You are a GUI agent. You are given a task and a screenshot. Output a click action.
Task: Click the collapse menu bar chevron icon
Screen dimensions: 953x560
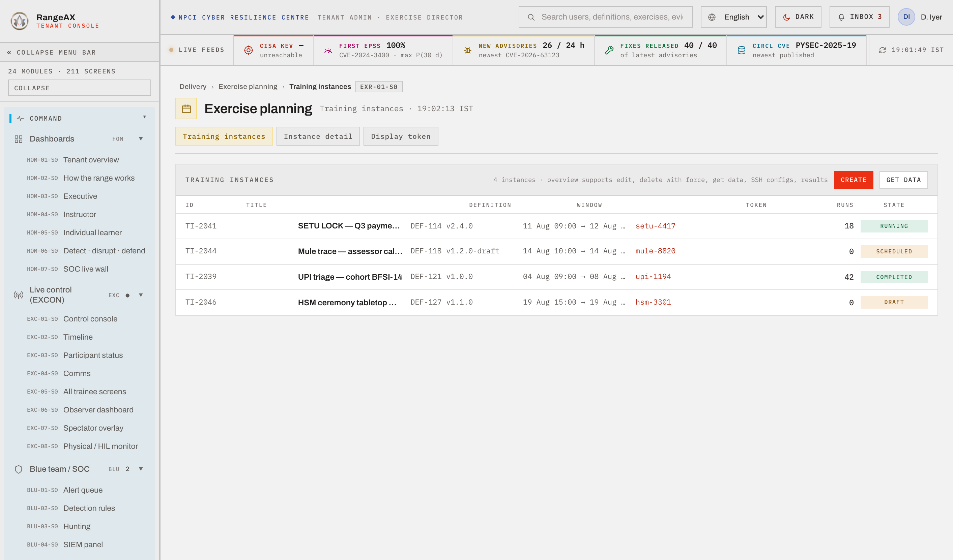click(x=9, y=52)
